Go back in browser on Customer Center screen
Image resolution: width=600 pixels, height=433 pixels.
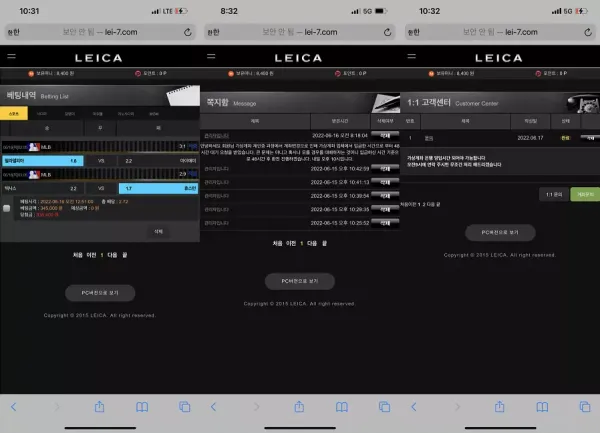tap(414, 407)
